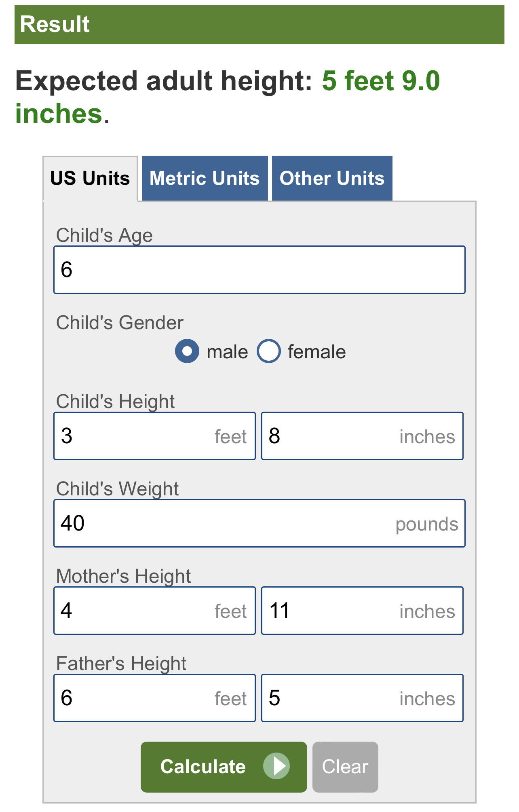Click the Mother's Height feet field
This screenshot has height=812, width=519.
click(x=155, y=611)
